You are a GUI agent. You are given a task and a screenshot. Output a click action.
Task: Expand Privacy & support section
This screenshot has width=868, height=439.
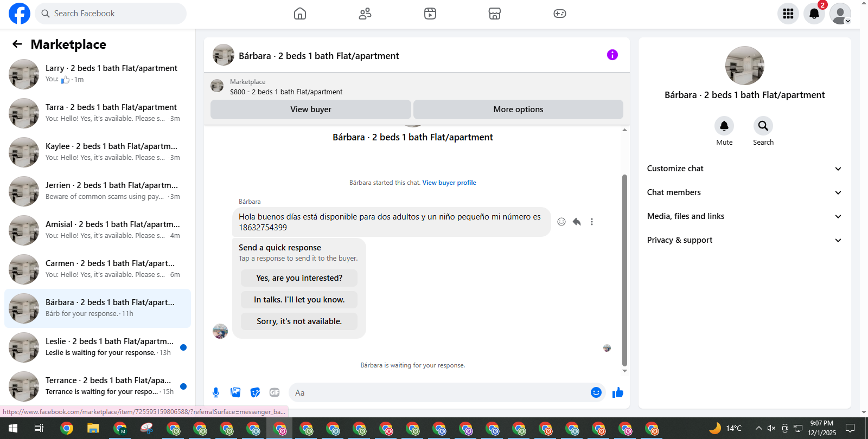tap(744, 240)
